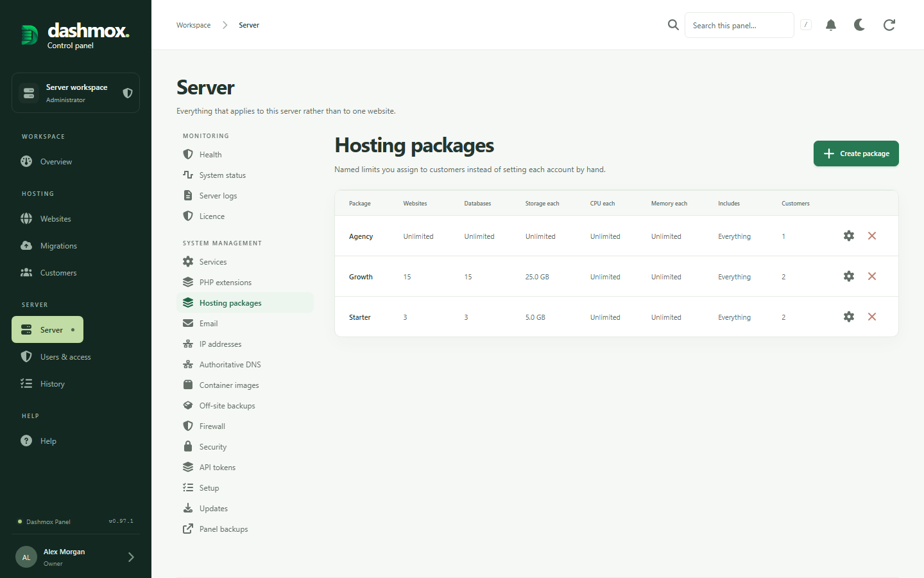Open the search magnifier icon

(x=673, y=25)
